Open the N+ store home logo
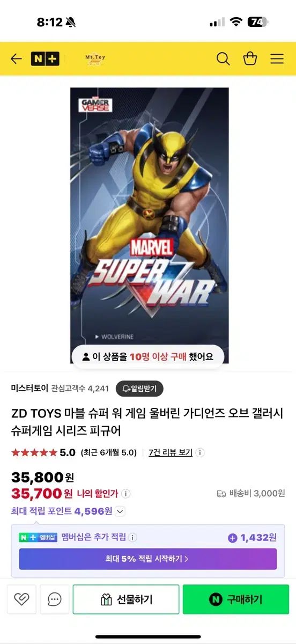The height and width of the screenshot is (644, 296). click(45, 59)
